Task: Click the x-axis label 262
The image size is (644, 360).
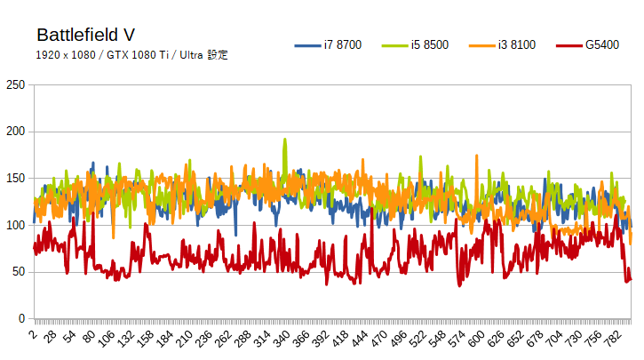Action: point(222,339)
